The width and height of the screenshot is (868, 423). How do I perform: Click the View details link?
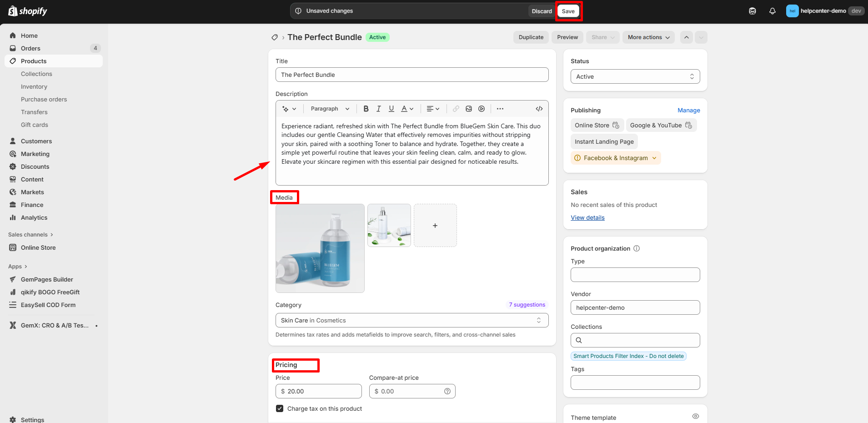point(587,217)
